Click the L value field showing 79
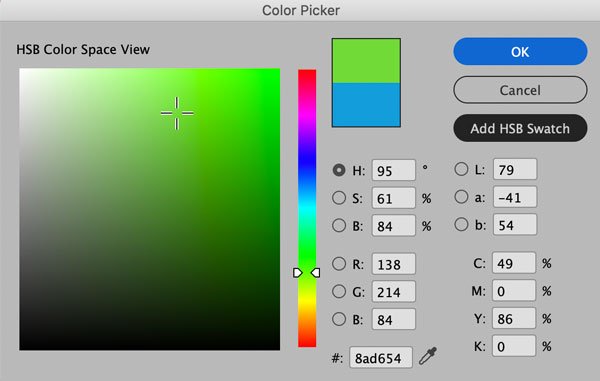The image size is (600, 381). (515, 169)
